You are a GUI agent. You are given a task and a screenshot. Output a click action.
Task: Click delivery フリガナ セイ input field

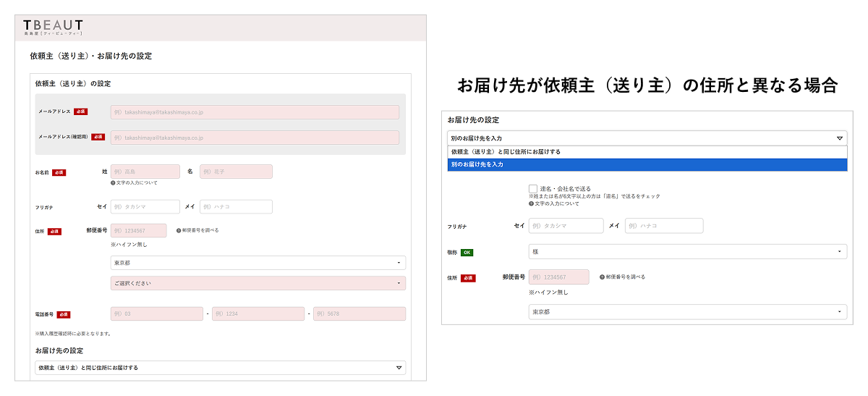[566, 226]
